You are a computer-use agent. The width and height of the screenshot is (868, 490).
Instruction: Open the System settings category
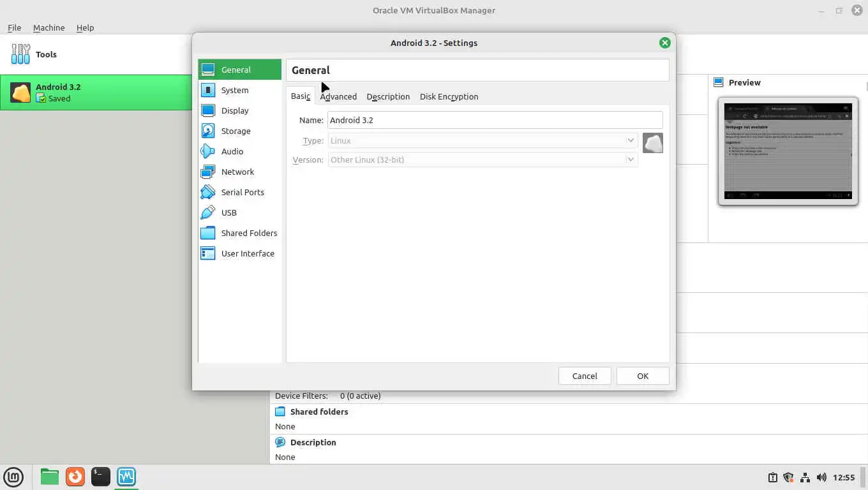tap(239, 90)
